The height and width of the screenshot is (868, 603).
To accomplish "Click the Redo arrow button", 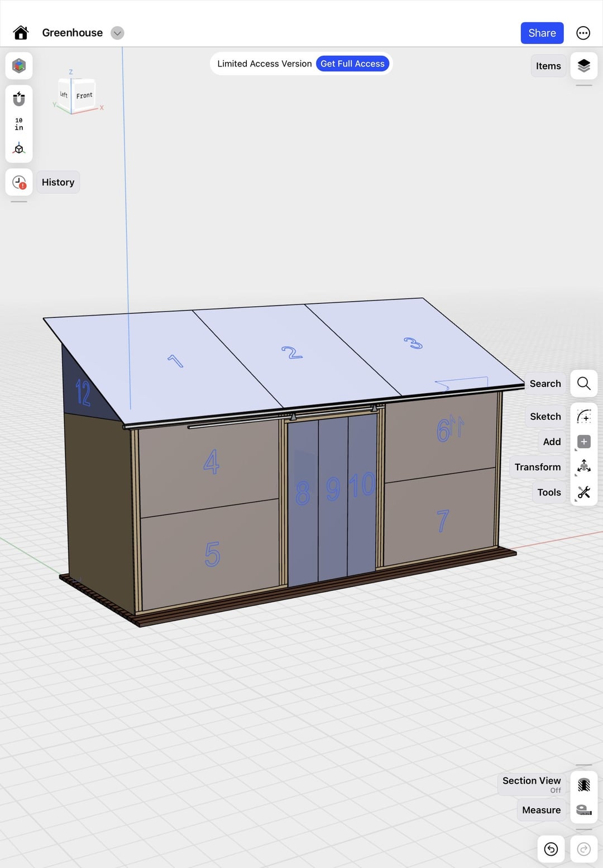I will point(583,849).
